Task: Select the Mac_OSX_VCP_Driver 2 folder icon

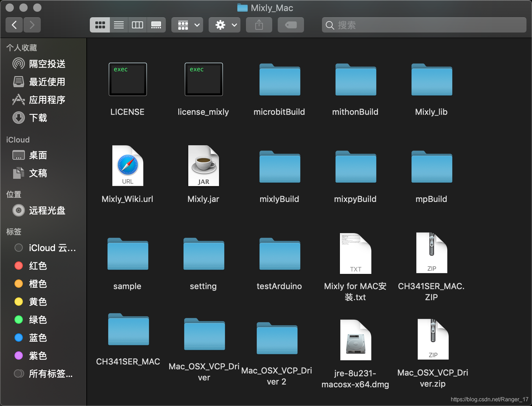Action: (277, 338)
